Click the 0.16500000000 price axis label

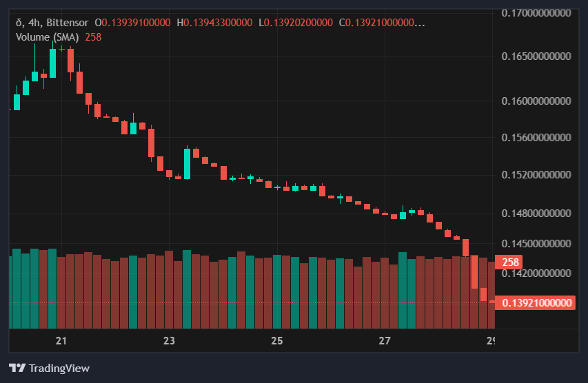[536, 56]
